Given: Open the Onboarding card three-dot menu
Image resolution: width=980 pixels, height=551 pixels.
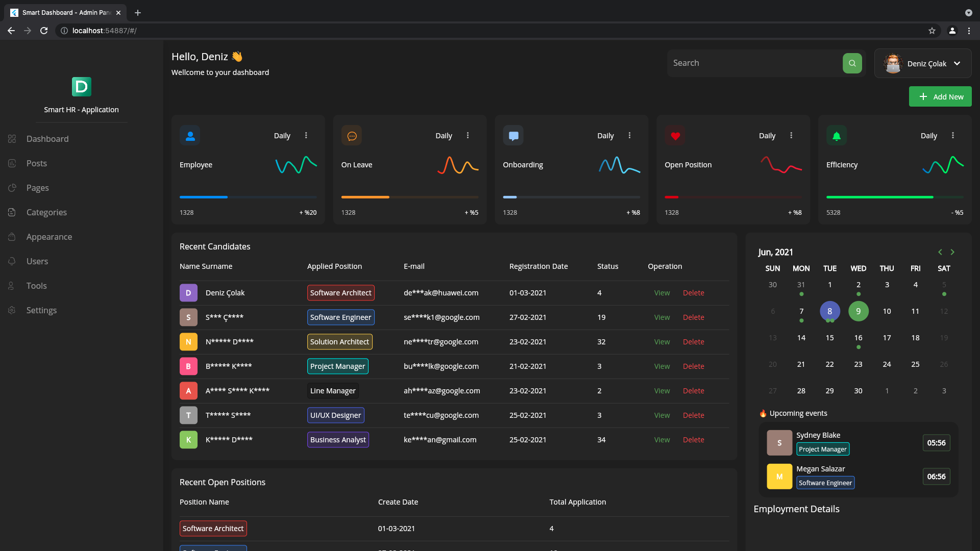Looking at the screenshot, I should [x=629, y=135].
